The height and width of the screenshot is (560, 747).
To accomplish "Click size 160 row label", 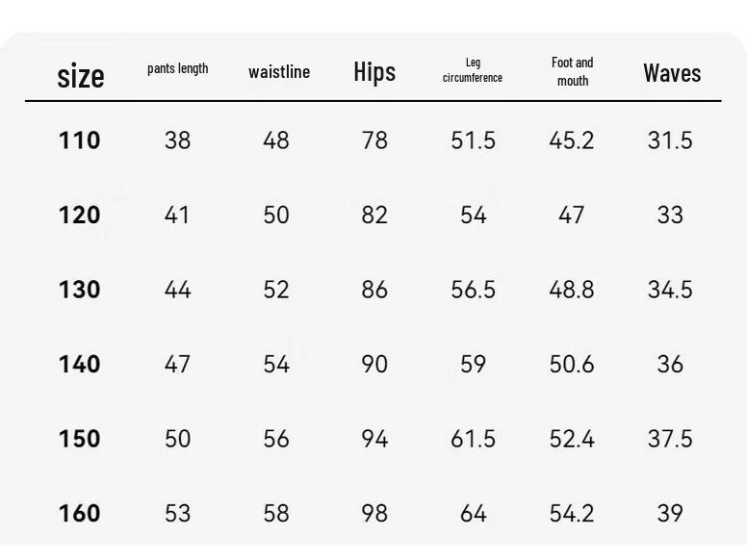I will click(79, 514).
